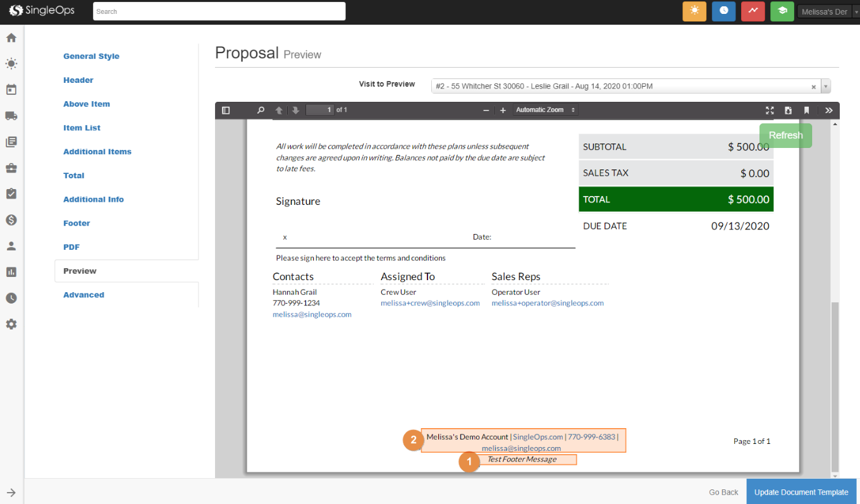Screen dimensions: 860x504
Task: Click the PDF zoom out minus button
Action: [x=486, y=110]
